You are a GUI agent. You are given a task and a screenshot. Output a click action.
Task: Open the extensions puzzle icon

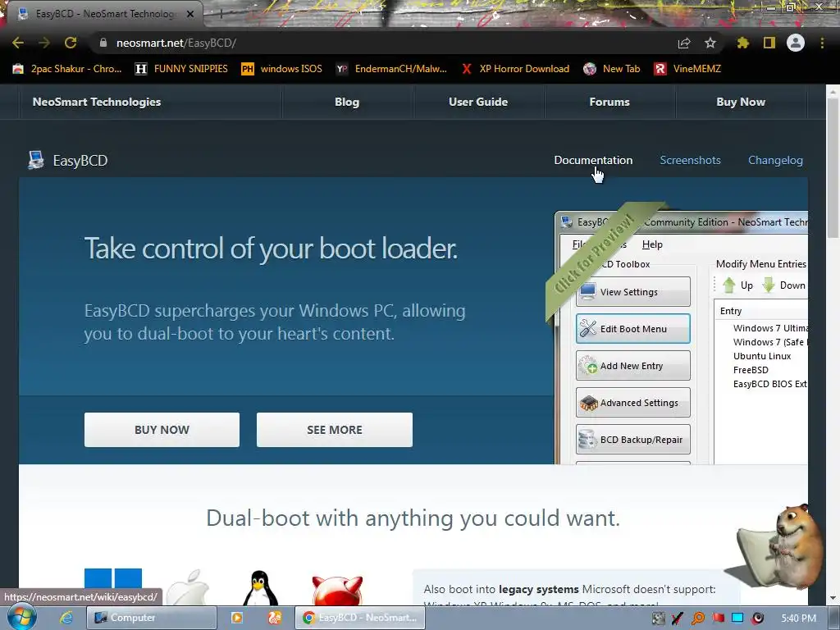click(743, 43)
